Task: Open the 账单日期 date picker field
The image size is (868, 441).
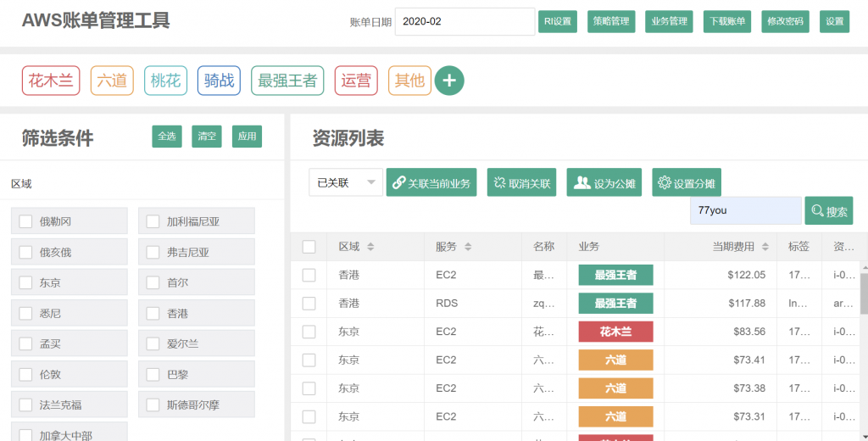Action: [x=464, y=21]
